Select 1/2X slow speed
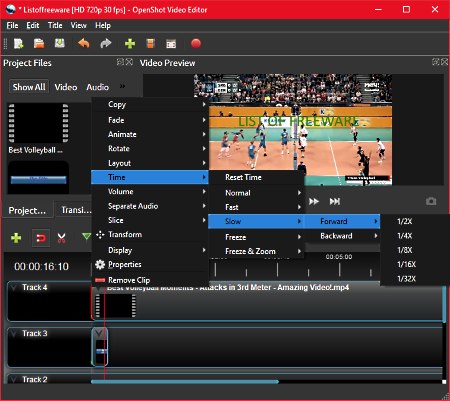 tap(415, 221)
